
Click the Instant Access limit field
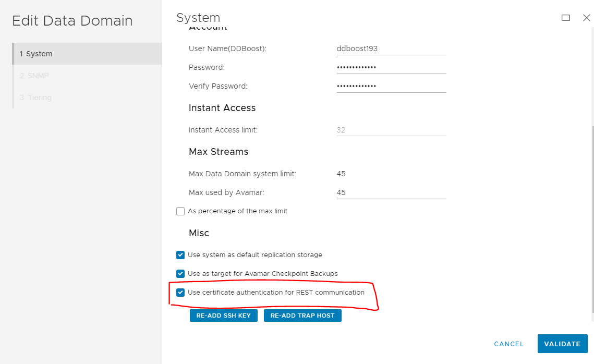tap(391, 130)
